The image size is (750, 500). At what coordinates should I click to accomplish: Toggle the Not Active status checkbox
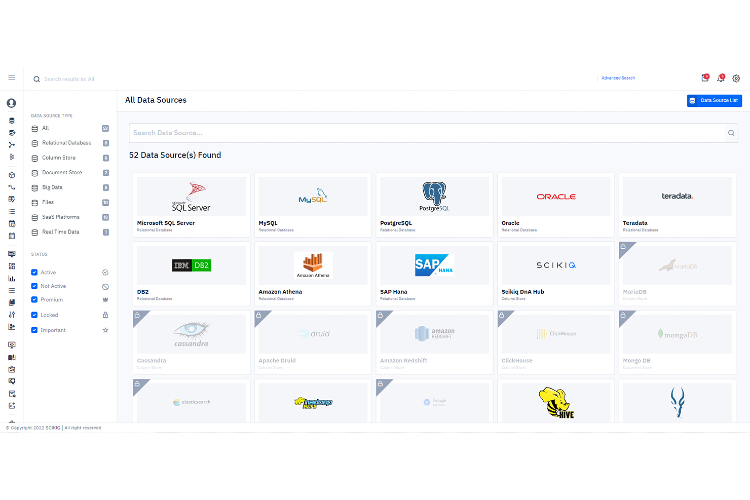coord(34,286)
